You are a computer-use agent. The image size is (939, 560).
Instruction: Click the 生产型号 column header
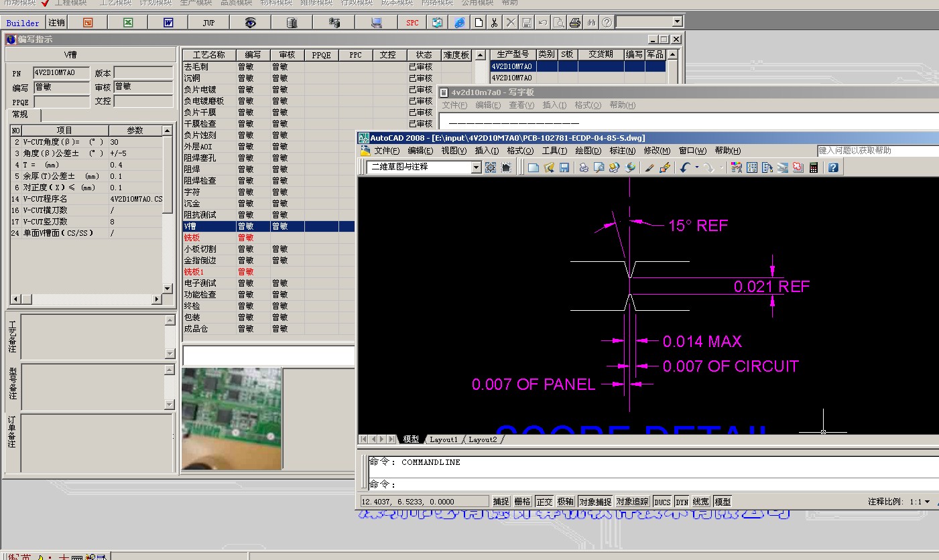point(513,54)
